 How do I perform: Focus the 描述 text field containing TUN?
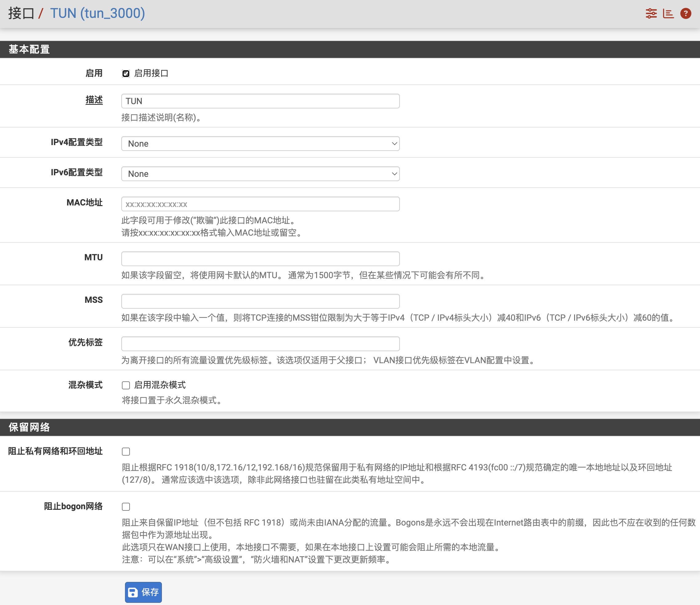tap(260, 101)
